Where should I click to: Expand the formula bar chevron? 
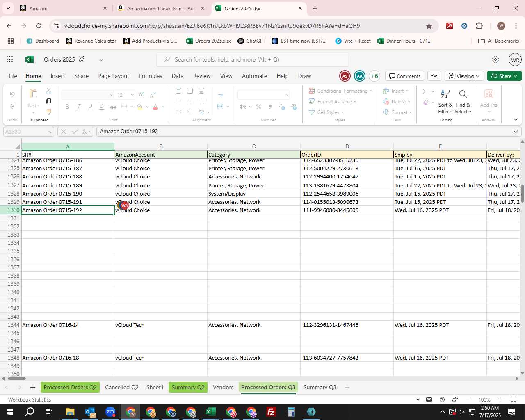point(516,132)
